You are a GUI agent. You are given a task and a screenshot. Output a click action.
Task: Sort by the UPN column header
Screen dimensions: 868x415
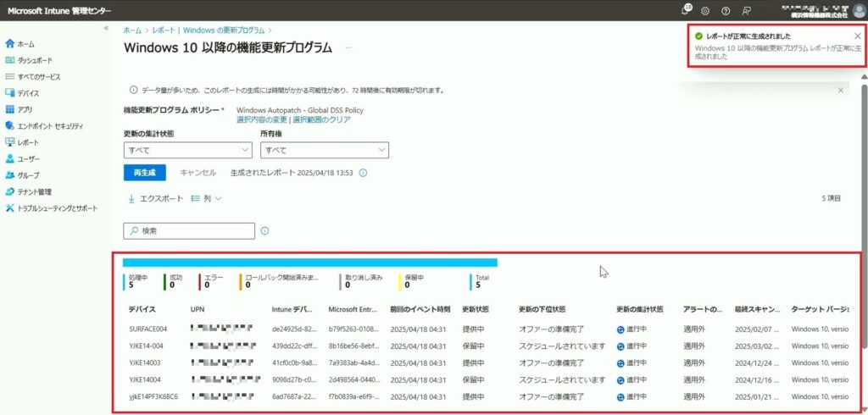click(x=198, y=309)
